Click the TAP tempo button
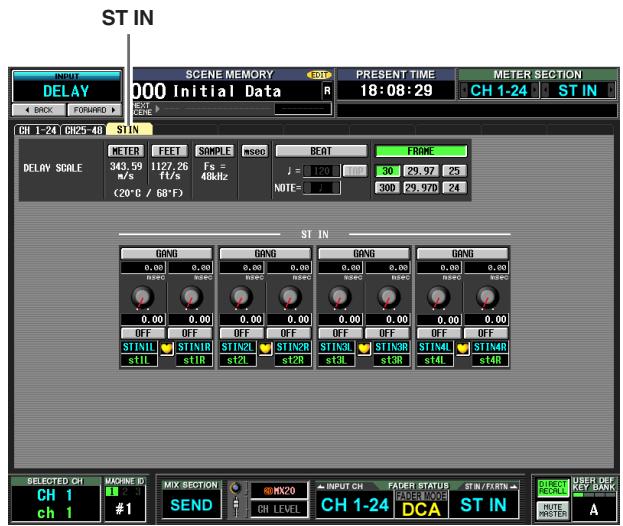This screenshot has width=623, height=526. [x=354, y=171]
